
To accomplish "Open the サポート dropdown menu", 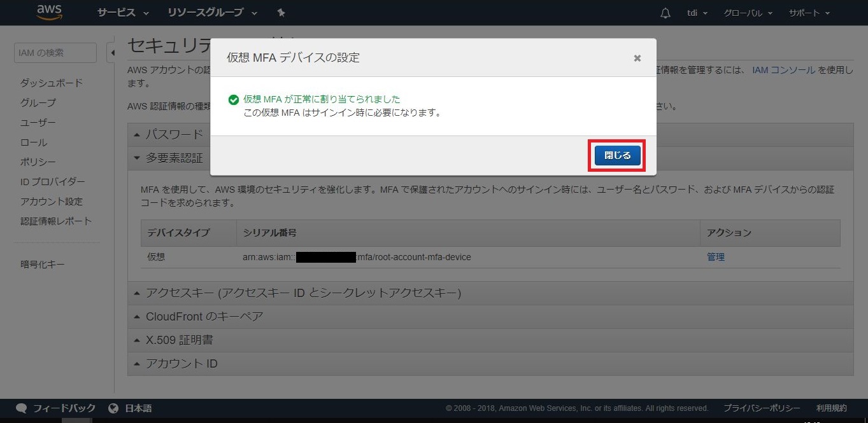I will click(x=809, y=13).
